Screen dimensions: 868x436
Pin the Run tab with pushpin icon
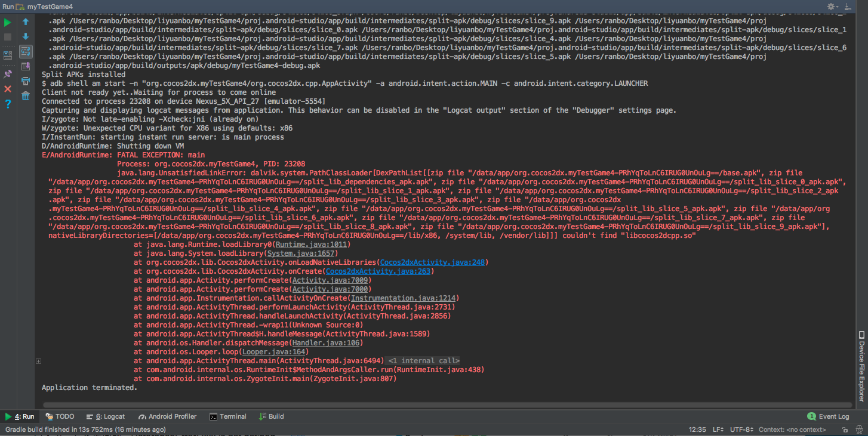click(8, 74)
